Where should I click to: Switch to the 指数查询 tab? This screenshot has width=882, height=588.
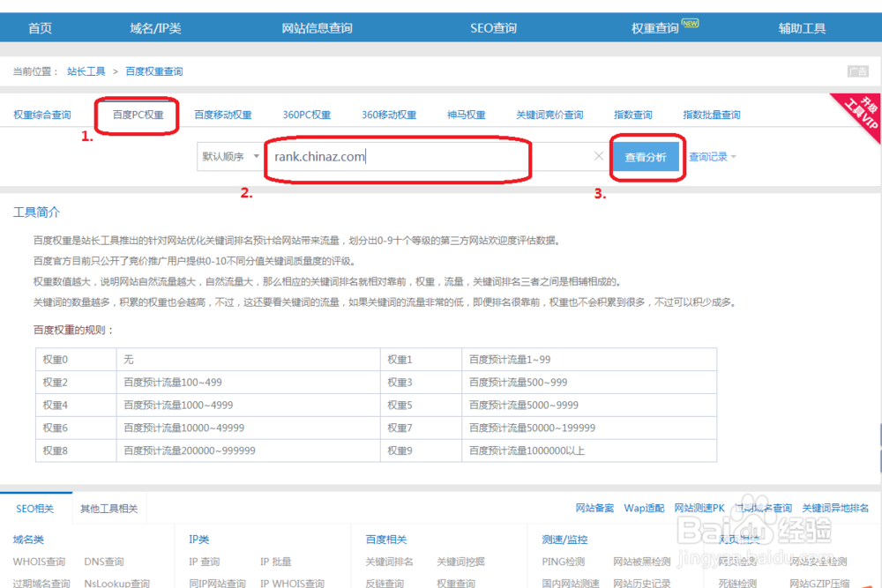click(x=632, y=115)
